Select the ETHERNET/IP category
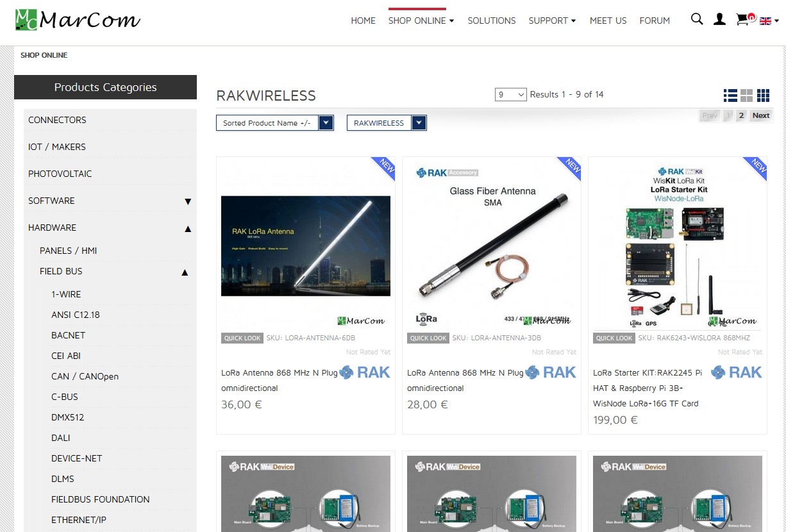 tap(79, 520)
